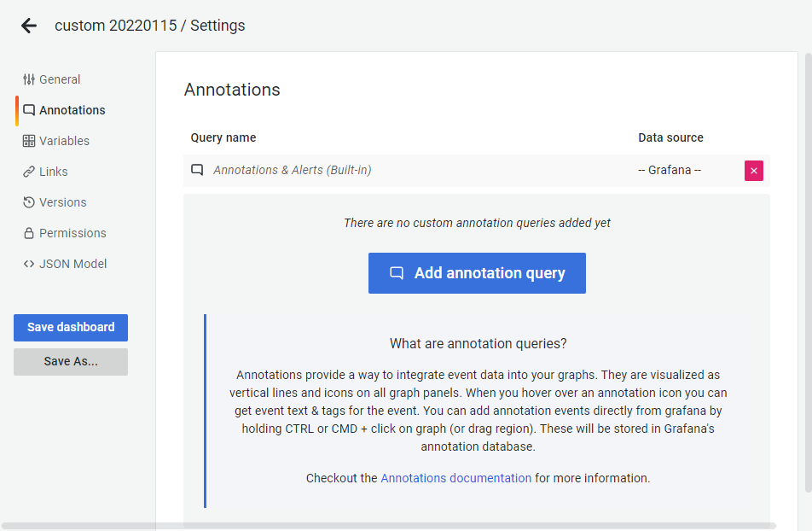Click the Annotations speech-bubble icon in sidebar
Image resolution: width=812 pixels, height=531 pixels.
point(29,109)
